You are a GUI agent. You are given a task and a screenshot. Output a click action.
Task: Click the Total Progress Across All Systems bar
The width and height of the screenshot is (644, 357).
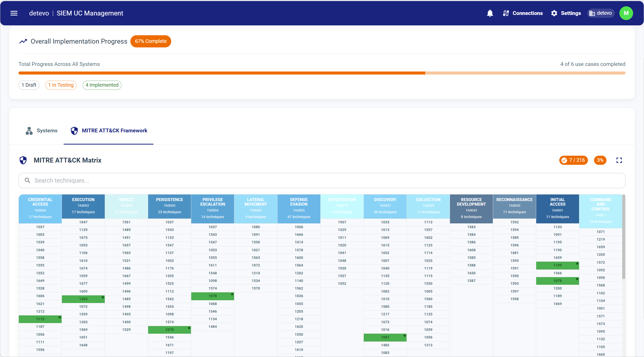pos(322,73)
